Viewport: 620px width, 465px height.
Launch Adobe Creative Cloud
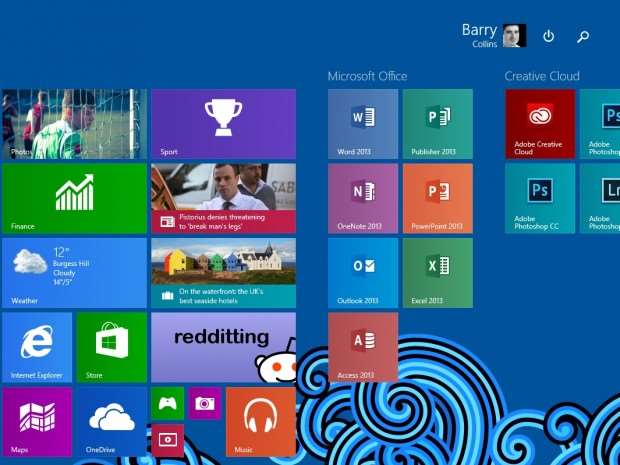540,124
